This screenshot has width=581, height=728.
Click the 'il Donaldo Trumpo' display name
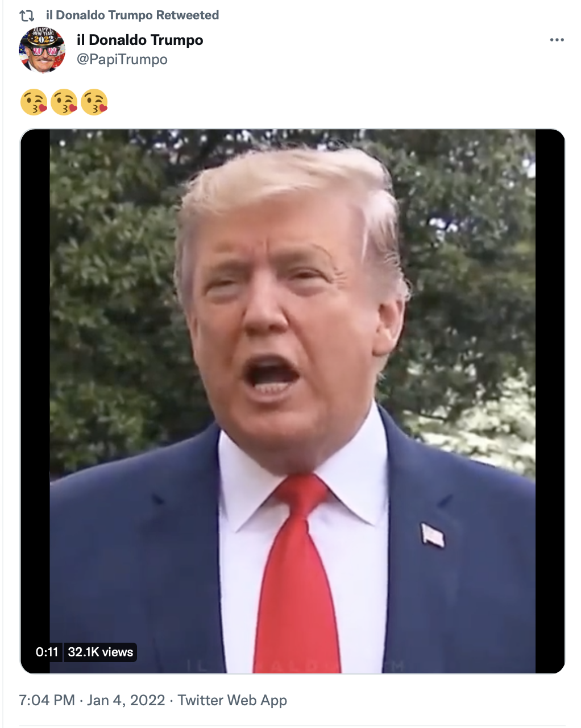pyautogui.click(x=140, y=40)
